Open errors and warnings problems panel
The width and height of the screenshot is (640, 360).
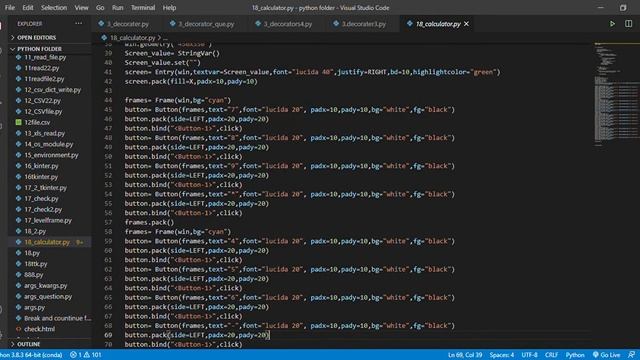pyautogui.click(x=85, y=355)
